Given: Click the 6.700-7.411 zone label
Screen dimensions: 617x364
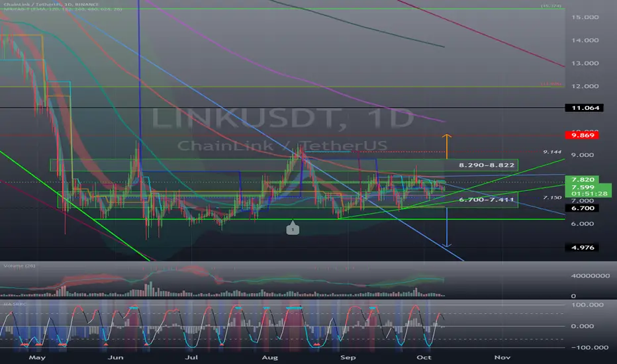Looking at the screenshot, I should (x=487, y=199).
